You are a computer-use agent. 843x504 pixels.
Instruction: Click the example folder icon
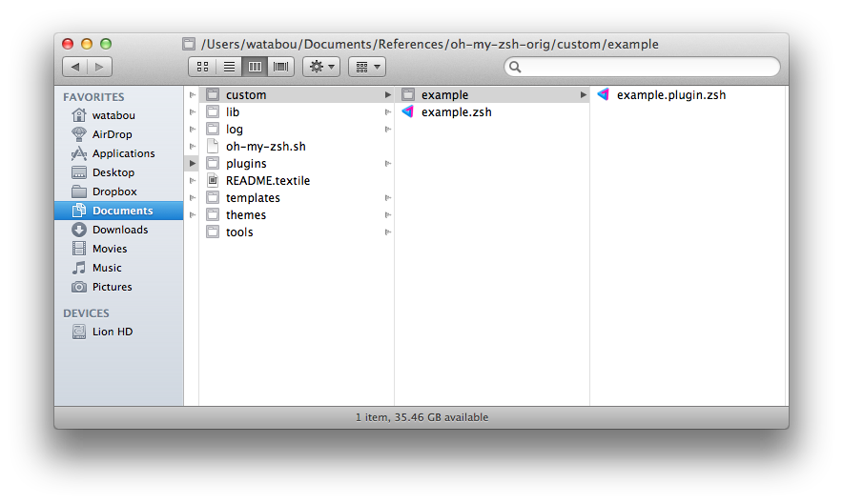[408, 94]
